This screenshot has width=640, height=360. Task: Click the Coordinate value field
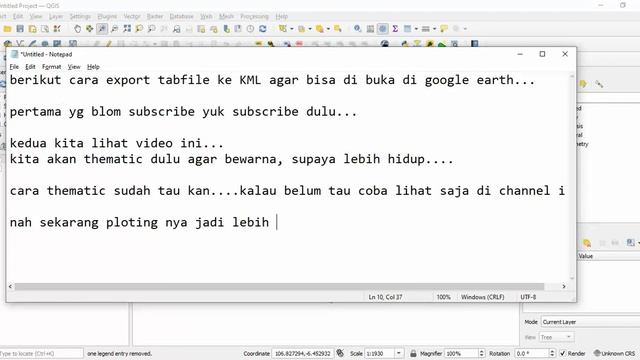click(x=302, y=353)
